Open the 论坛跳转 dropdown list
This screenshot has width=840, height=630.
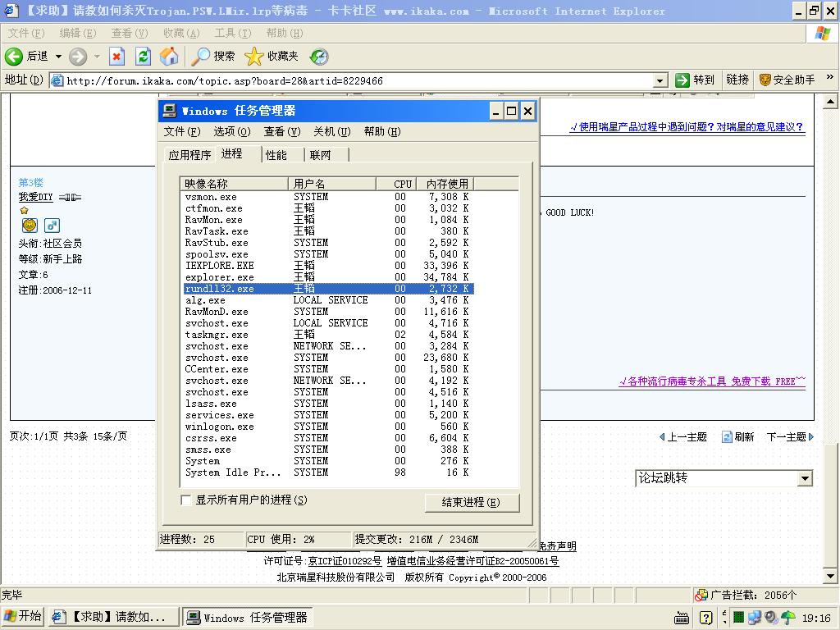pyautogui.click(x=805, y=478)
